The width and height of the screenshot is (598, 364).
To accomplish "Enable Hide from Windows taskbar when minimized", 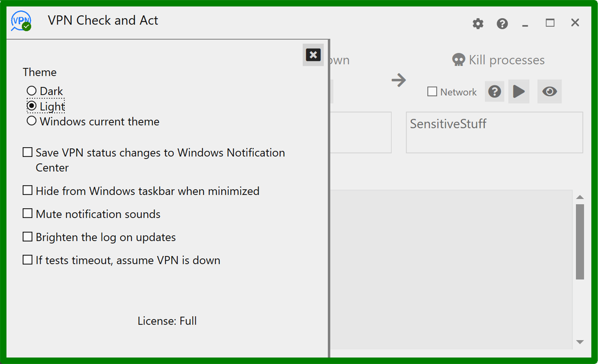I will (28, 191).
